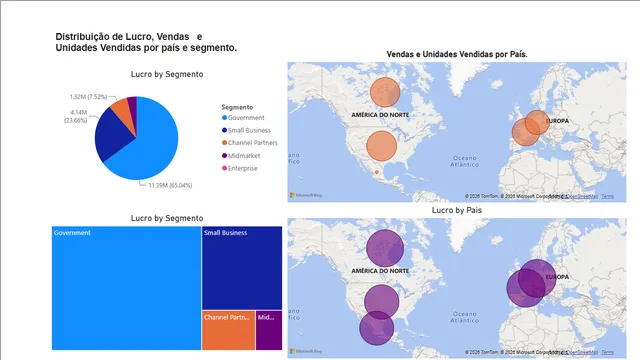Click EUROPA label on the sales map
640x360 pixels.
(557, 121)
